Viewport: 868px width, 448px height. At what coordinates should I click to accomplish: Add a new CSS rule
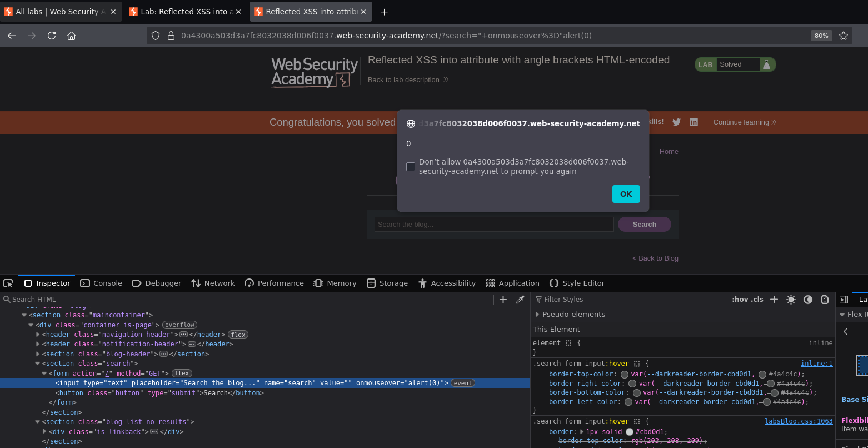point(774,300)
